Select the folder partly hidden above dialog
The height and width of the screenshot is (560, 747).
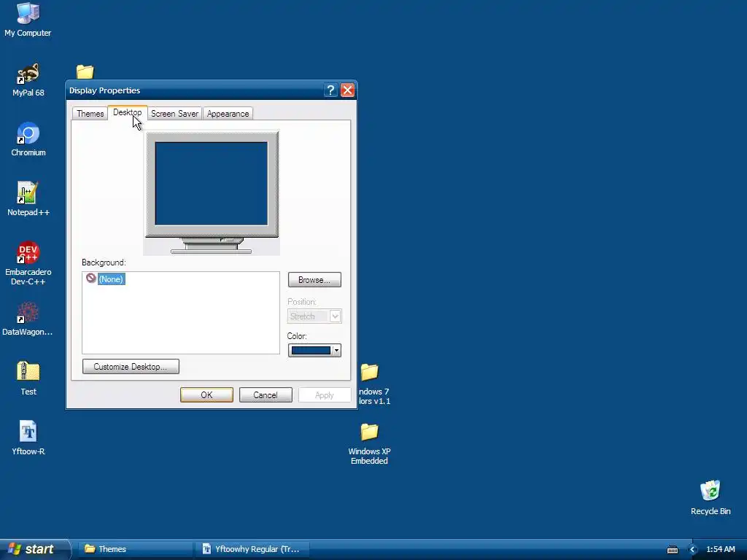pyautogui.click(x=85, y=72)
